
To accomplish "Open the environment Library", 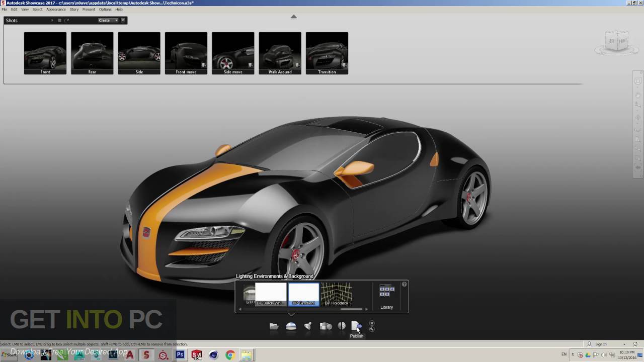I will pos(386,297).
